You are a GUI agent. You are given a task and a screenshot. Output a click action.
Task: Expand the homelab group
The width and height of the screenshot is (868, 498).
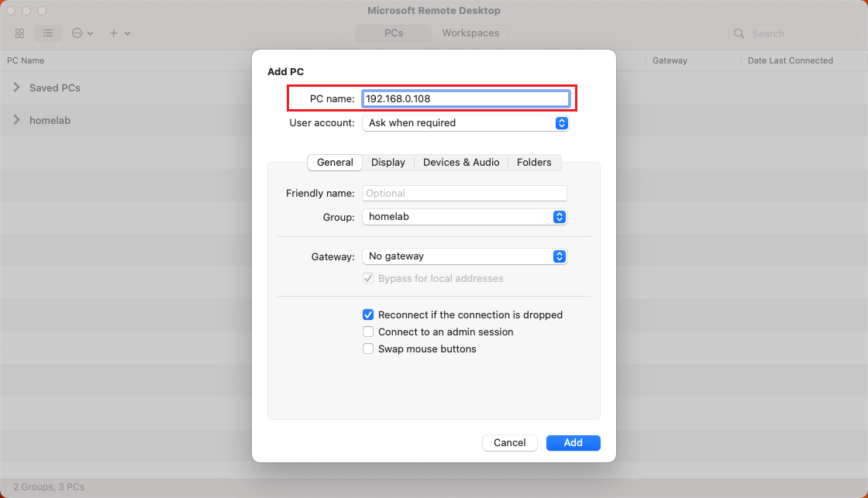16,120
